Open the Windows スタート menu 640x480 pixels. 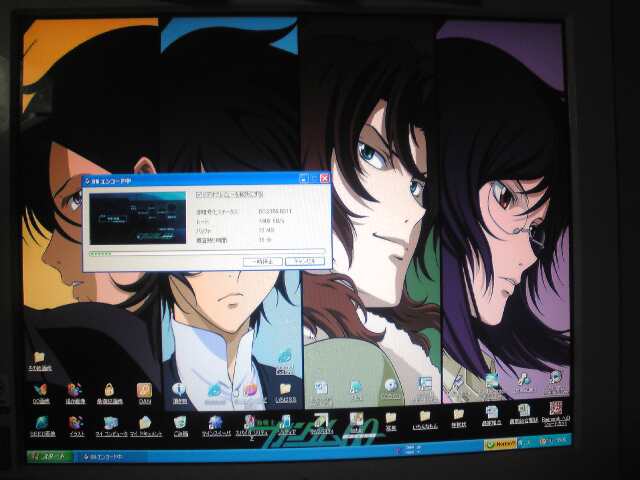click(50, 456)
